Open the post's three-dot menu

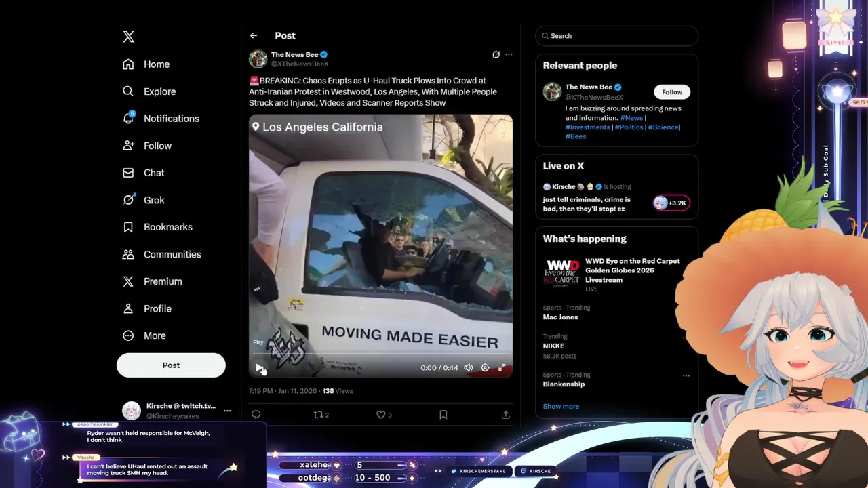pyautogui.click(x=509, y=54)
